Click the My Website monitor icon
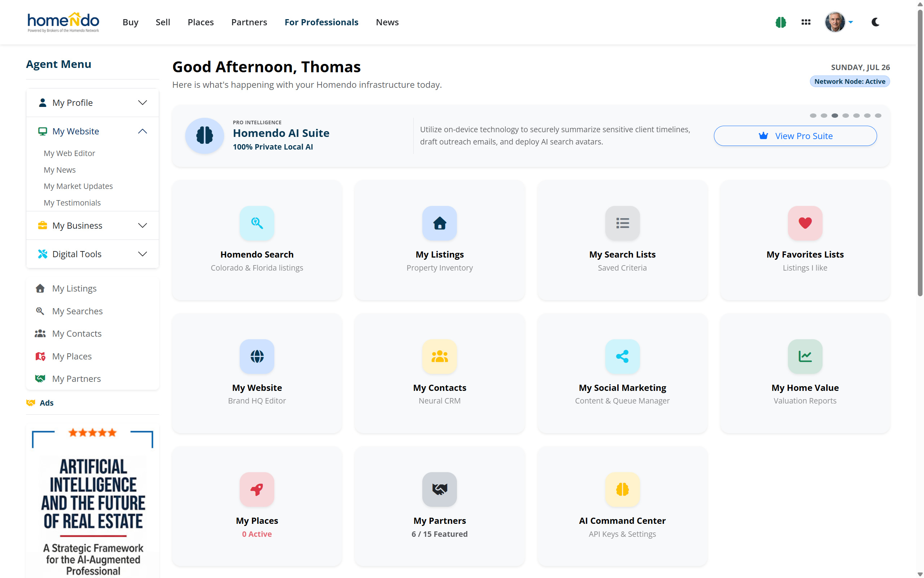The image size is (924, 578). pos(42,131)
